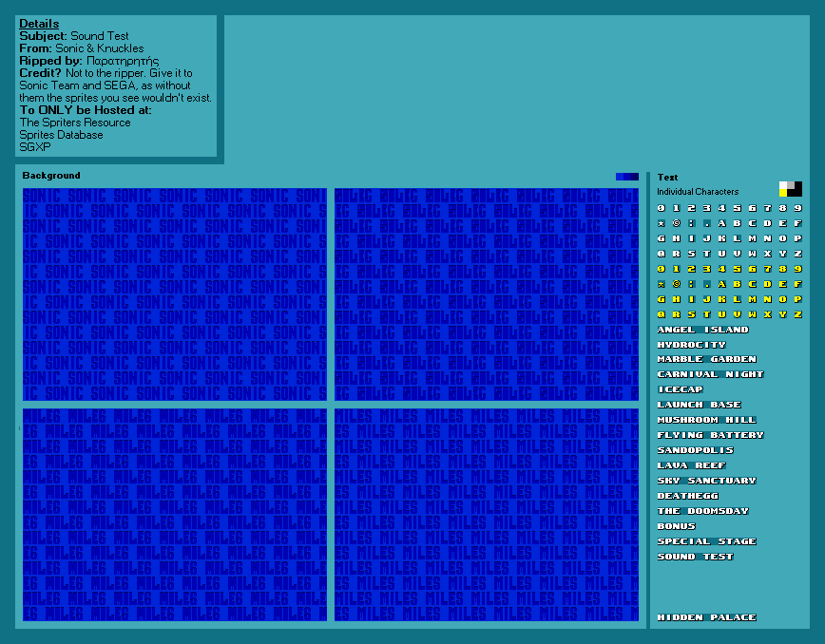Select the DEATHEGG zone label
The width and height of the screenshot is (825, 644).
[x=688, y=496]
